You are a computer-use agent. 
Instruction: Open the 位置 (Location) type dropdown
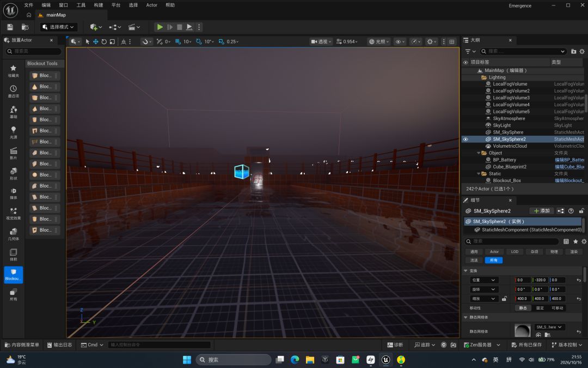(484, 280)
